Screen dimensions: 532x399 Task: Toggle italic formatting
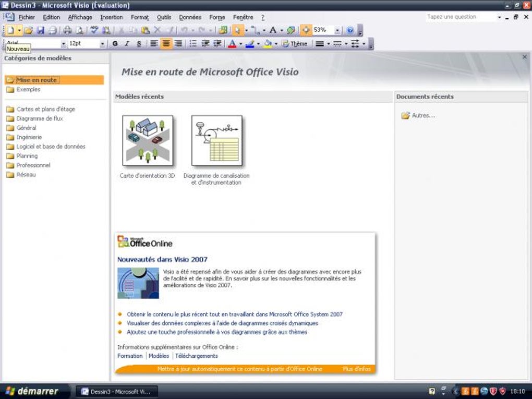[x=127, y=43]
